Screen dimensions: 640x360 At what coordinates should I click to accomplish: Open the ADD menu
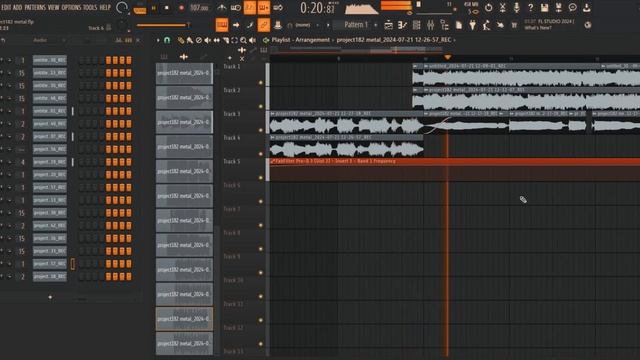[x=18, y=7]
